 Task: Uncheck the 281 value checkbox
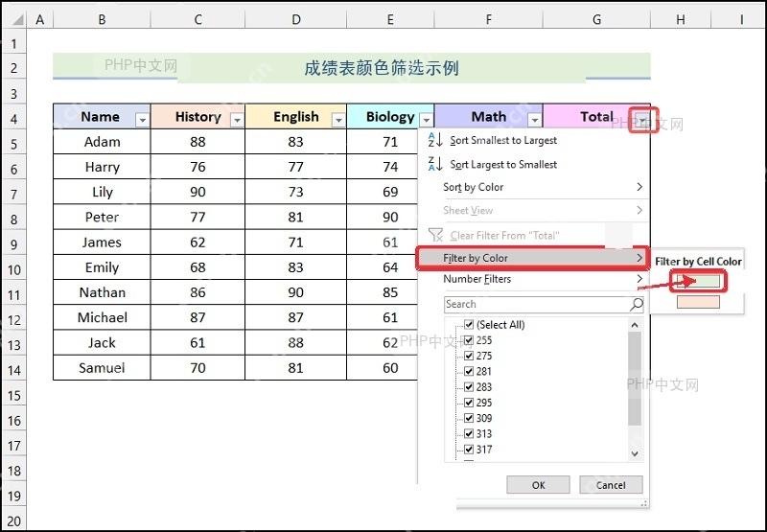469,372
